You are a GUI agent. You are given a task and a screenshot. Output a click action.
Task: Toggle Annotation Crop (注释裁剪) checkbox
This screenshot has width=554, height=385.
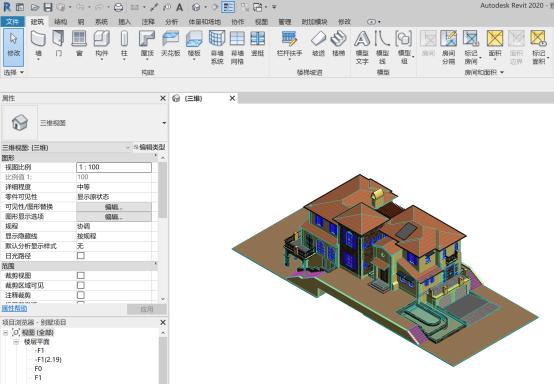81,295
